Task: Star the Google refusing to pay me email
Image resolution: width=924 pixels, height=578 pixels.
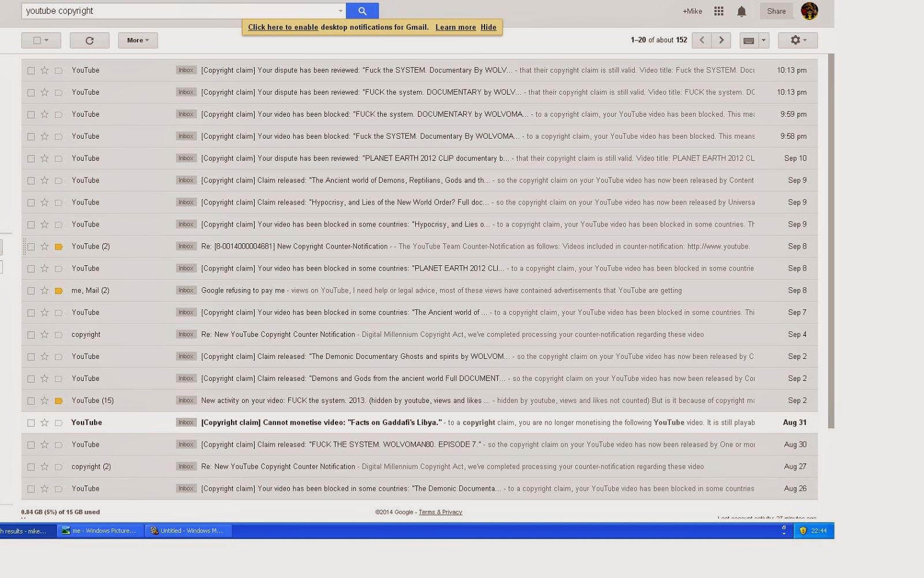Action: [44, 291]
